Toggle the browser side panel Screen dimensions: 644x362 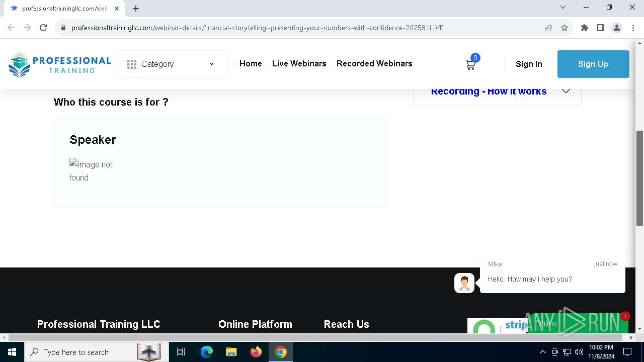[x=601, y=28]
